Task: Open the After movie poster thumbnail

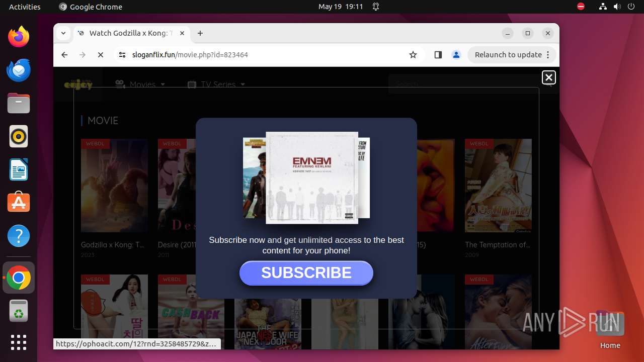Action: (498, 312)
